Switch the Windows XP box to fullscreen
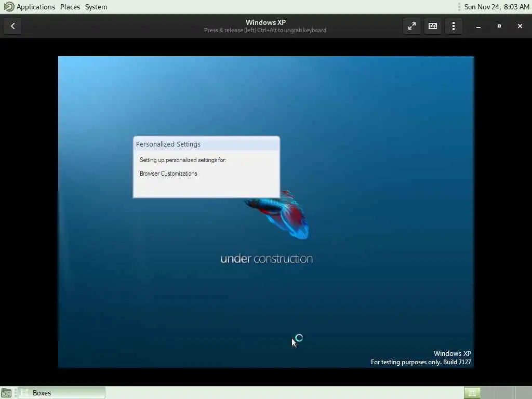This screenshot has width=532, height=399. (x=412, y=26)
